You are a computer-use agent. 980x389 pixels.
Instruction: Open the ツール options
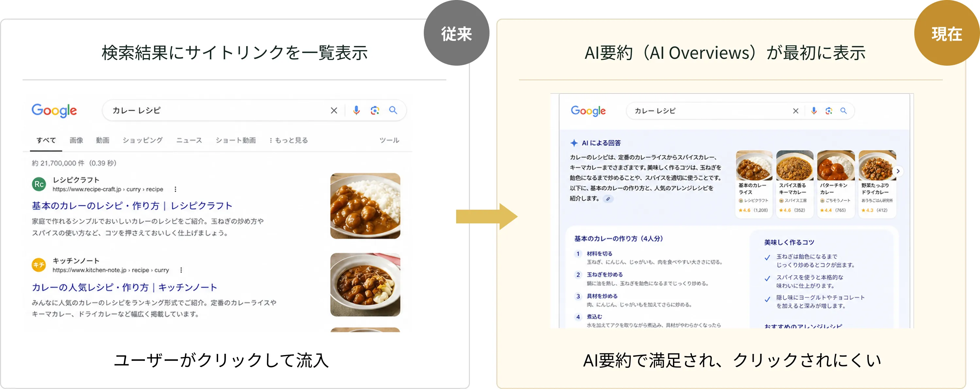[x=389, y=140]
